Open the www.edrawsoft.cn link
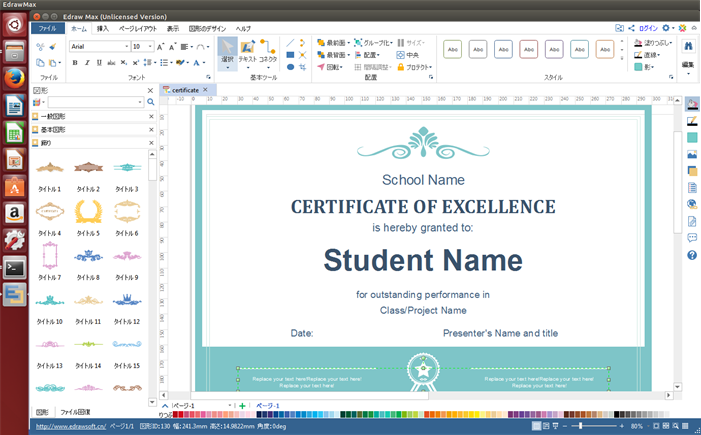 coord(69,426)
